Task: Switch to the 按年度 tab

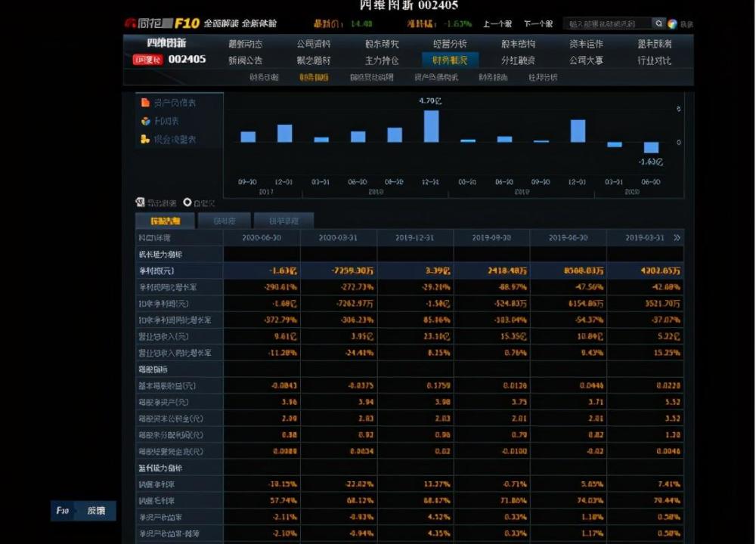Action: pyautogui.click(x=225, y=221)
